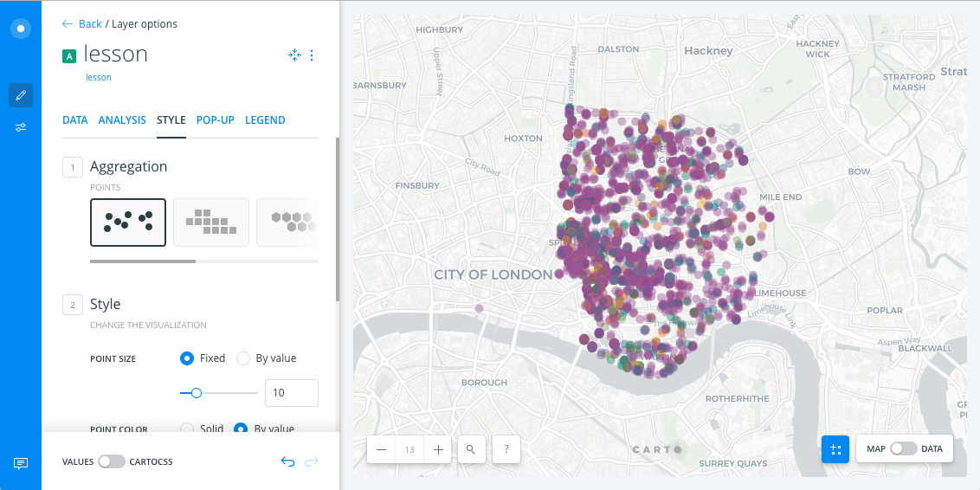Click the point size slider handle
980x490 pixels.
coord(197,393)
